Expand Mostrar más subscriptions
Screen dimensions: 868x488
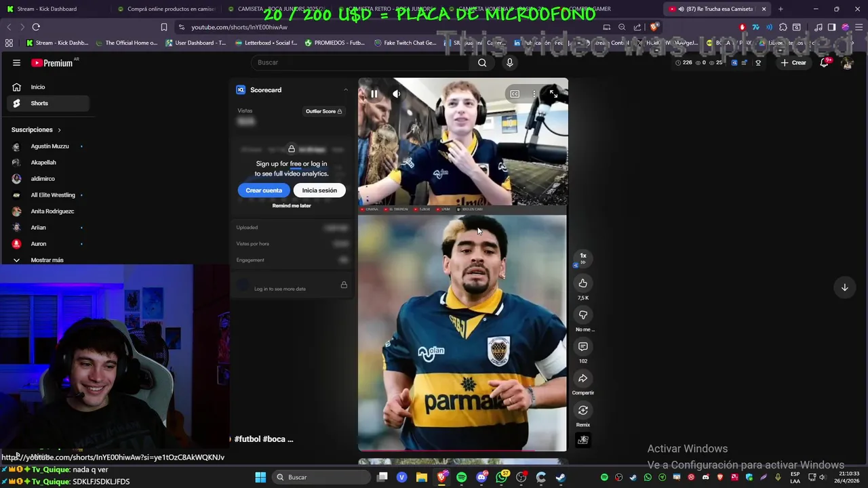pyautogui.click(x=47, y=260)
